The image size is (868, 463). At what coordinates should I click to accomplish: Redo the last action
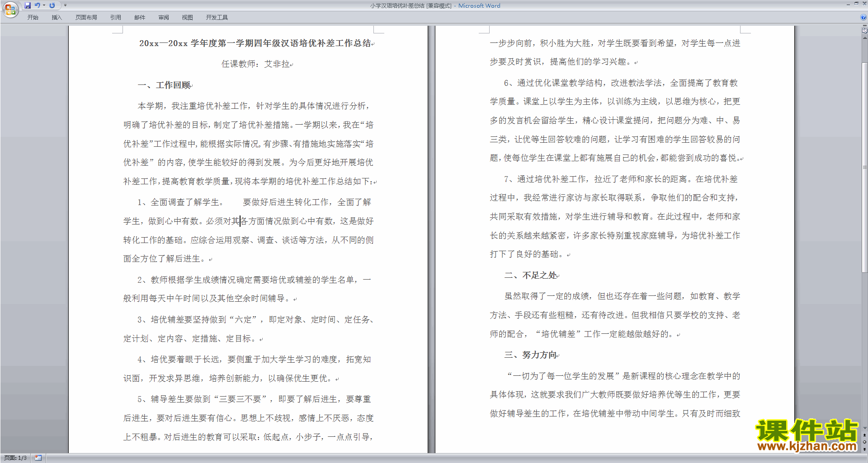click(52, 5)
